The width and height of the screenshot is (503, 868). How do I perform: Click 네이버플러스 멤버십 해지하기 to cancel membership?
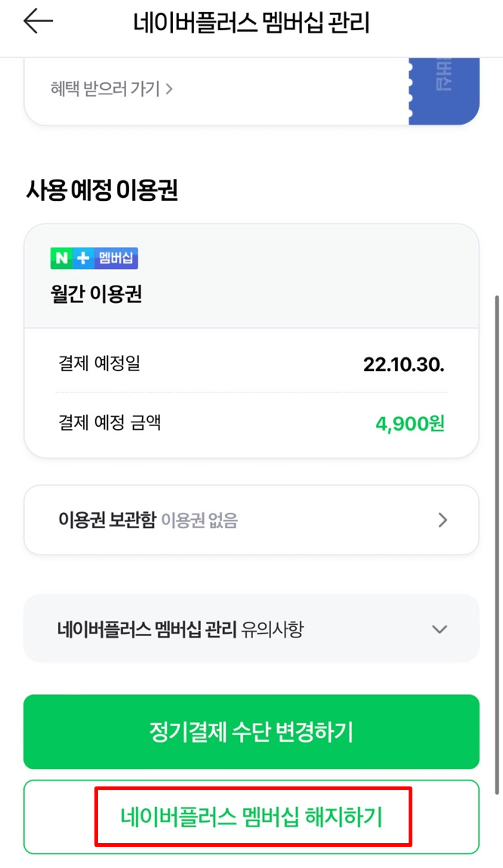pos(251,816)
